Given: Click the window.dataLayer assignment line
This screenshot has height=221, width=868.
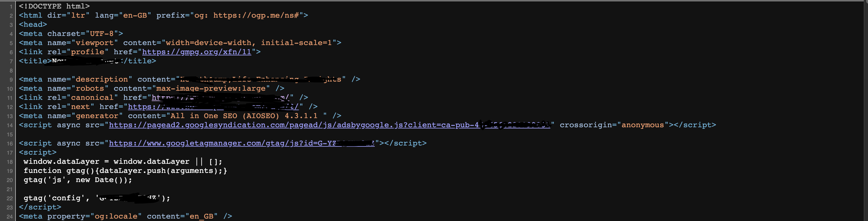Looking at the screenshot, I should point(123,162).
